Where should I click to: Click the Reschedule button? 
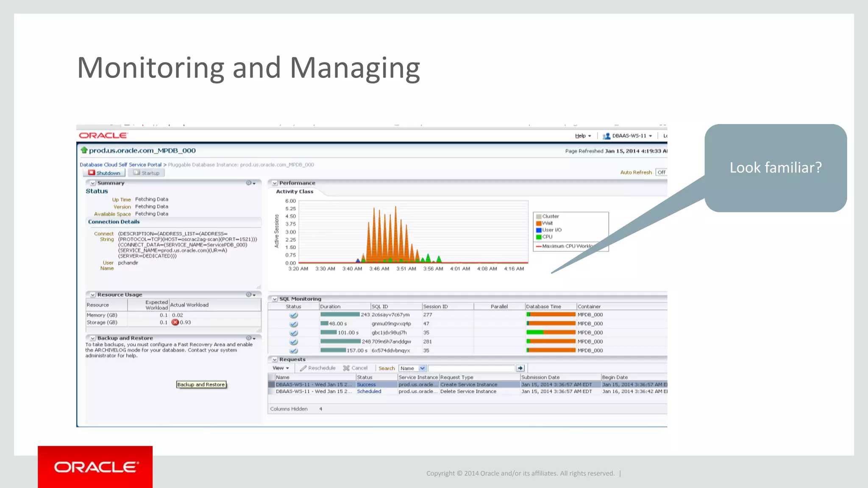tap(318, 368)
